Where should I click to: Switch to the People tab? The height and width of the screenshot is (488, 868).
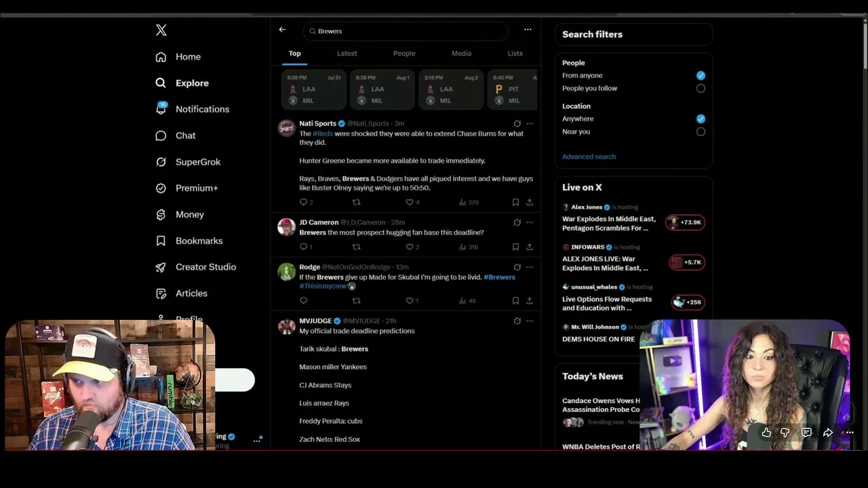pyautogui.click(x=404, y=54)
